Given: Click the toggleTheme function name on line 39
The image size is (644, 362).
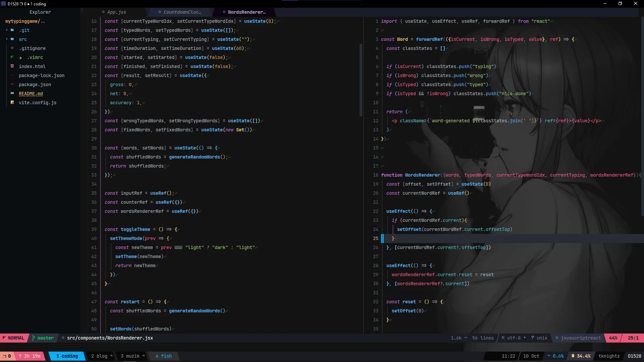Looking at the screenshot, I should 136,229.
